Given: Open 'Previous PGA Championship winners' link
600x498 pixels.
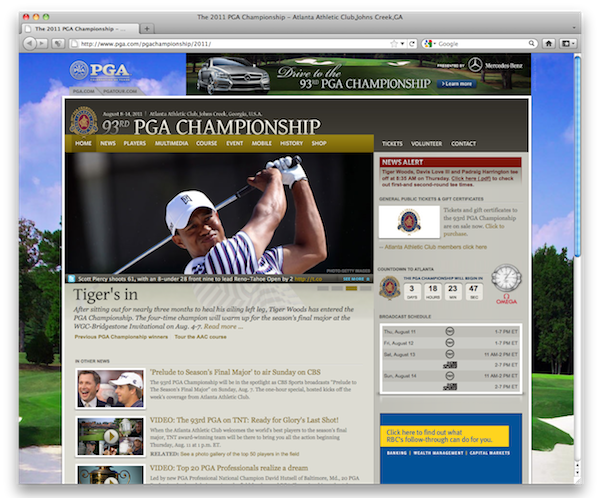Looking at the screenshot, I should (121, 337).
